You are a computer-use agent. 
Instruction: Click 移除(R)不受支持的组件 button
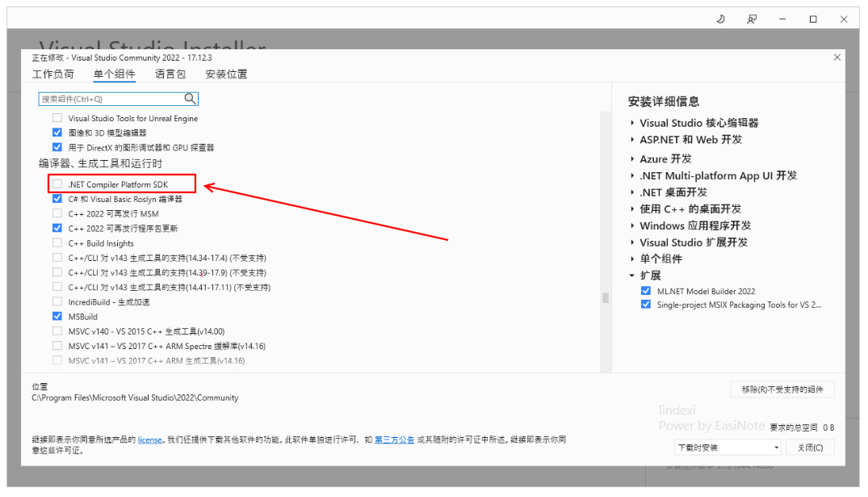[782, 390]
